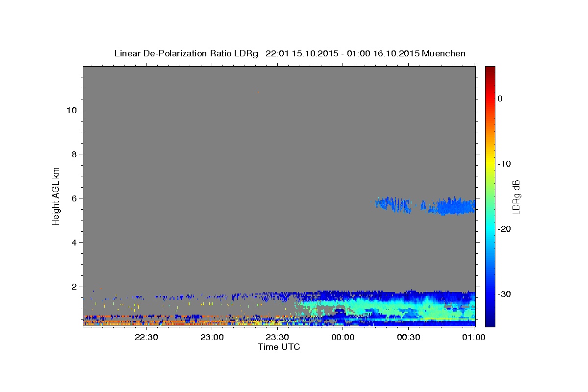Click the 23:00 time tick label
588x392 pixels.
tap(212, 337)
